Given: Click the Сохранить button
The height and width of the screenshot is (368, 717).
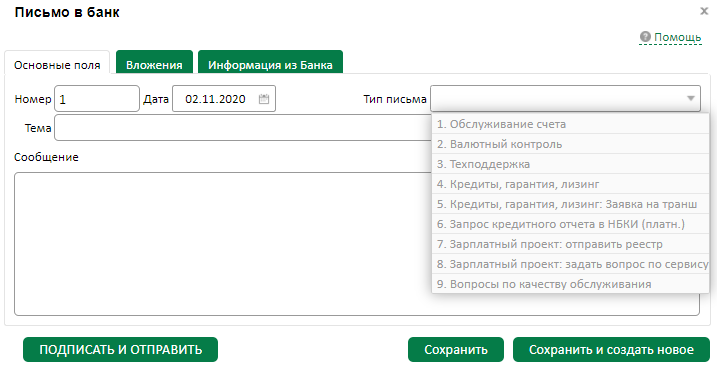Looking at the screenshot, I should (x=456, y=350).
